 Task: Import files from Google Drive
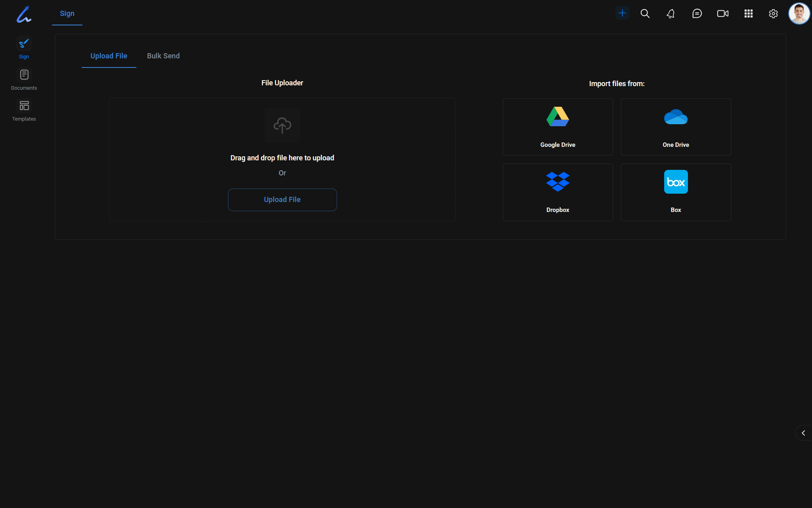pos(557,127)
